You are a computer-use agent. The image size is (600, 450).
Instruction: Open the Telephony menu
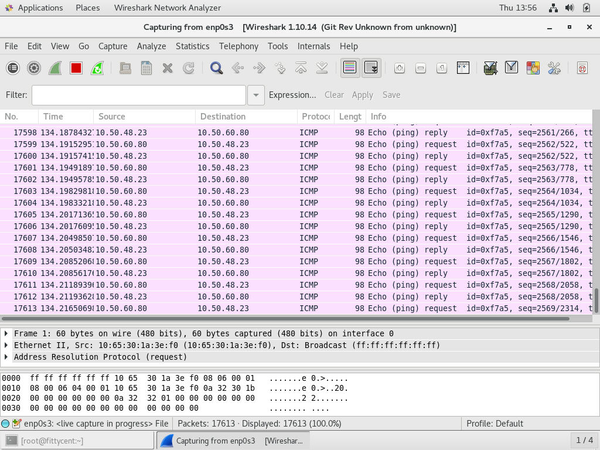(238, 46)
